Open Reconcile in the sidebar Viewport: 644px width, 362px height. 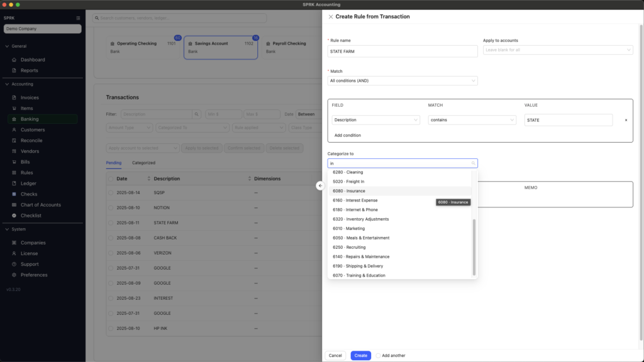tap(31, 140)
